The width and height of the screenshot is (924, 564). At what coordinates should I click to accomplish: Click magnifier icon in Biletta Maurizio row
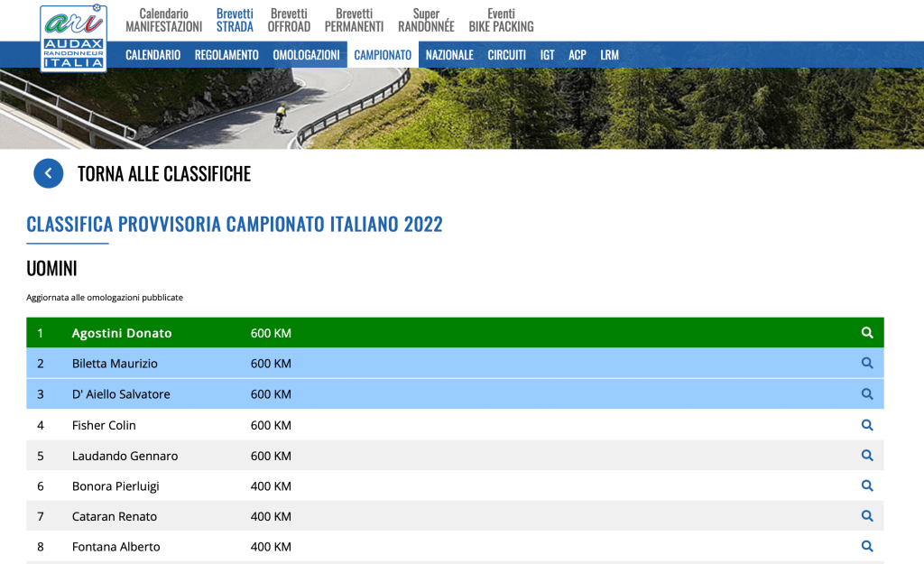click(867, 364)
